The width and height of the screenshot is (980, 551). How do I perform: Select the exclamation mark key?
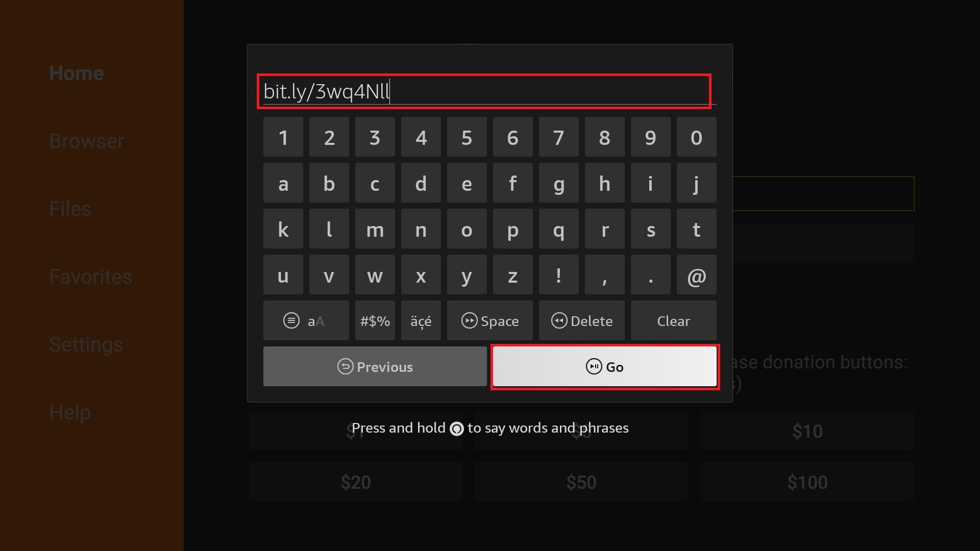tap(558, 275)
